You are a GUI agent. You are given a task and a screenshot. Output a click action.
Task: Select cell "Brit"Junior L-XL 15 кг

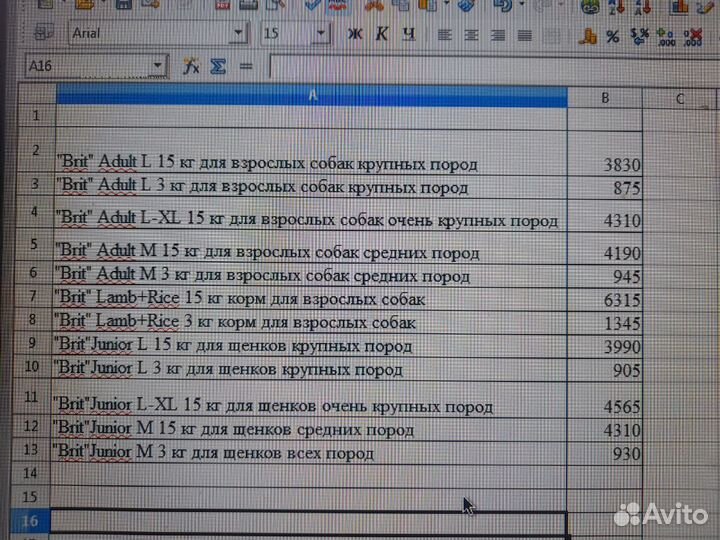click(309, 399)
